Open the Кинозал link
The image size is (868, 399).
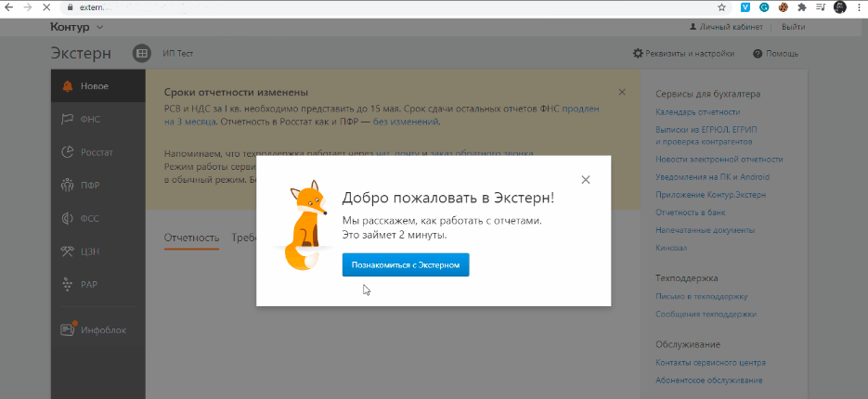click(x=671, y=248)
